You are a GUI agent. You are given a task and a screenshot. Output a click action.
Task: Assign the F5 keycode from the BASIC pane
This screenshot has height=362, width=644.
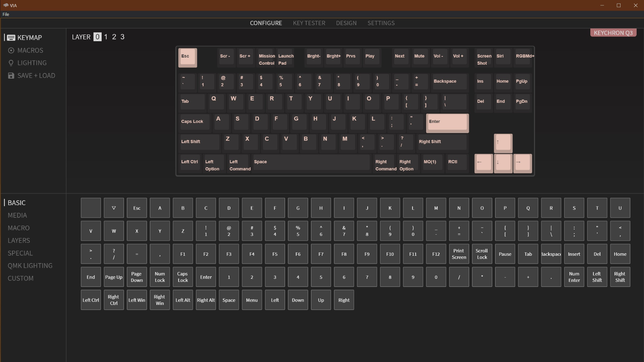(275, 254)
